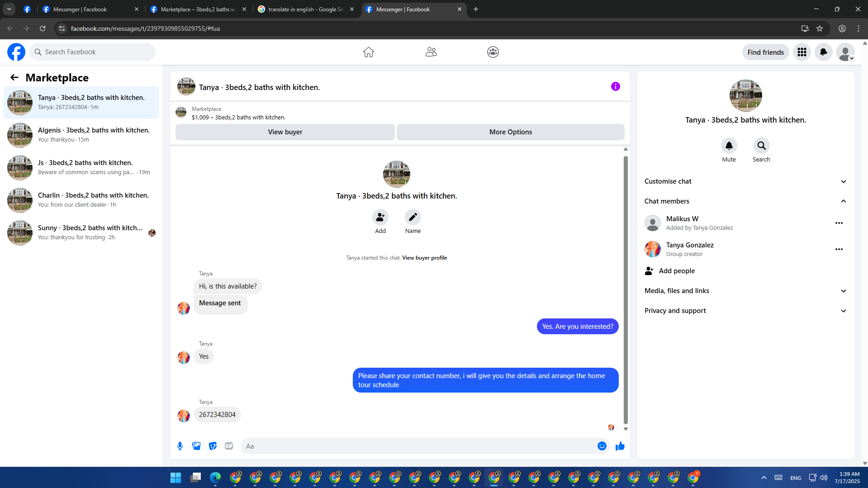Expand Media, files and links section
The height and width of the screenshot is (488, 868).
746,291
